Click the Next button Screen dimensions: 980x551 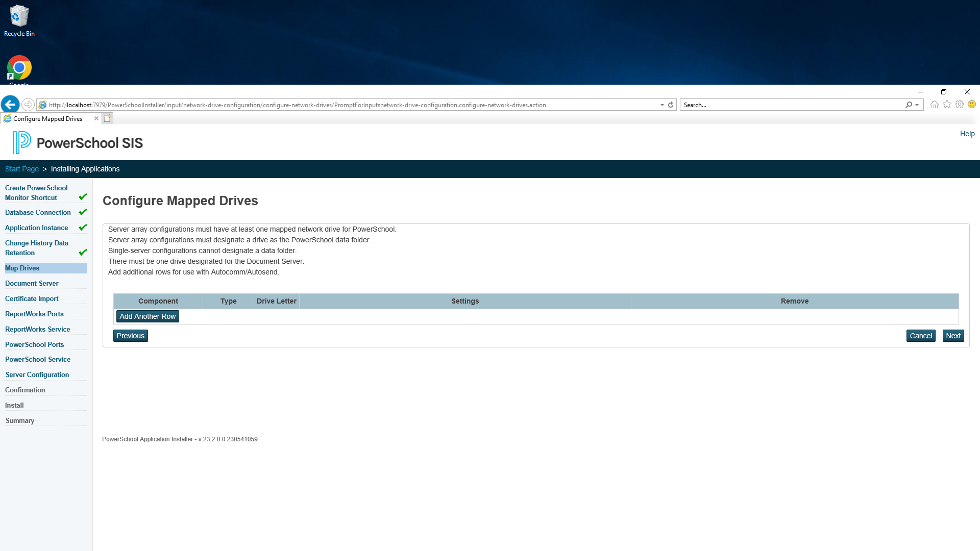point(953,336)
